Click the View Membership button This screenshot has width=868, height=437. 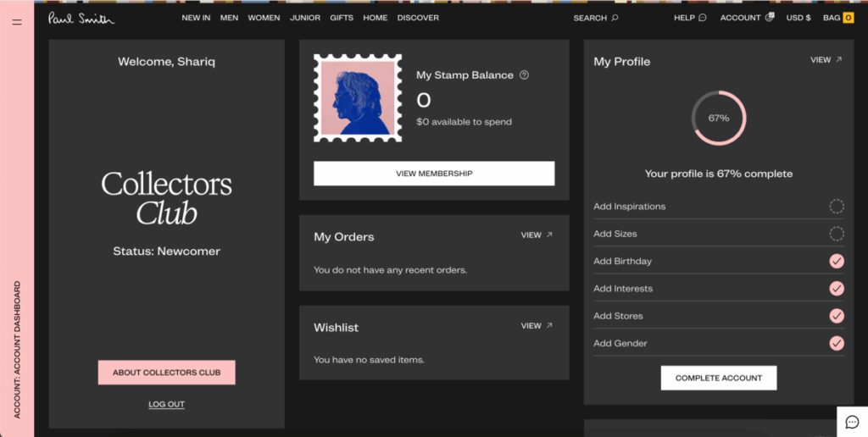pyautogui.click(x=434, y=174)
